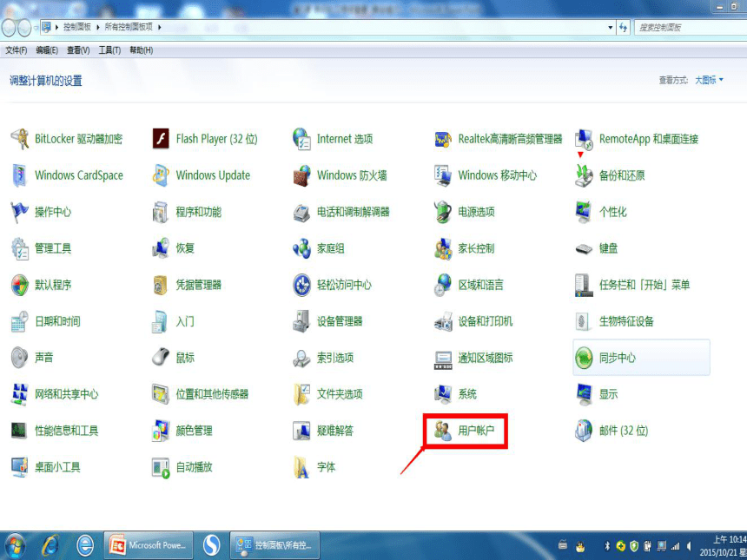
Task: Open the 查看(V) menu
Action: [78, 50]
